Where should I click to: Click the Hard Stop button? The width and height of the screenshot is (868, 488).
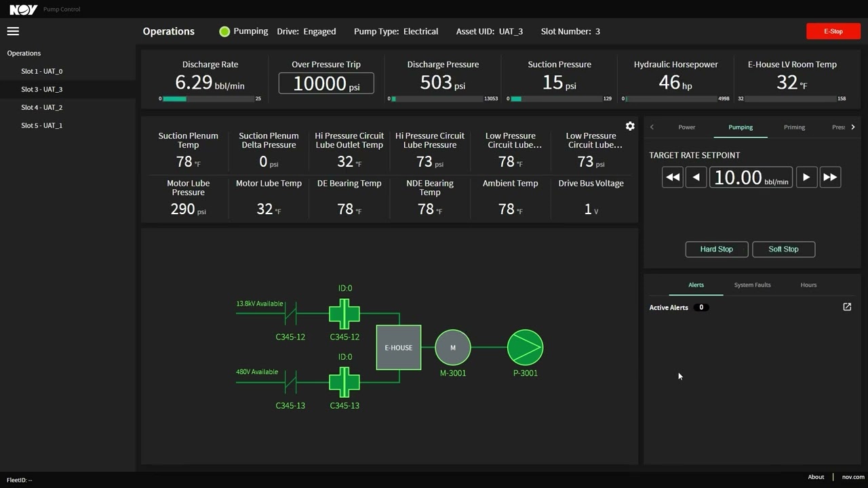coord(716,249)
